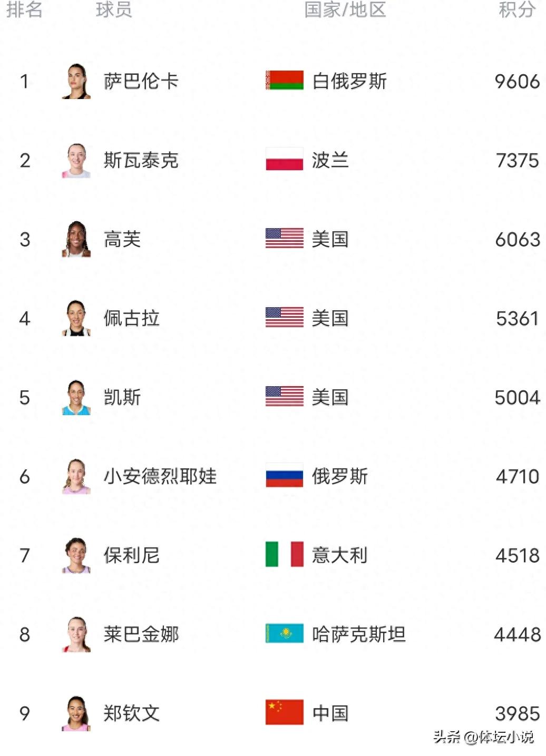
Task: Click the USA flag in rank 5 row
Action: tap(284, 397)
